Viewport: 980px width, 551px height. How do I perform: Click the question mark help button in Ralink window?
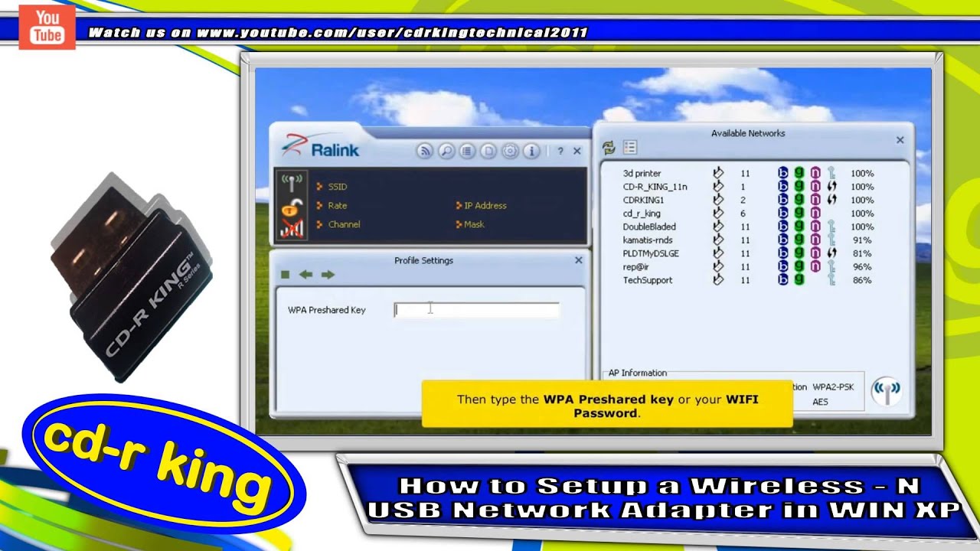tap(560, 152)
